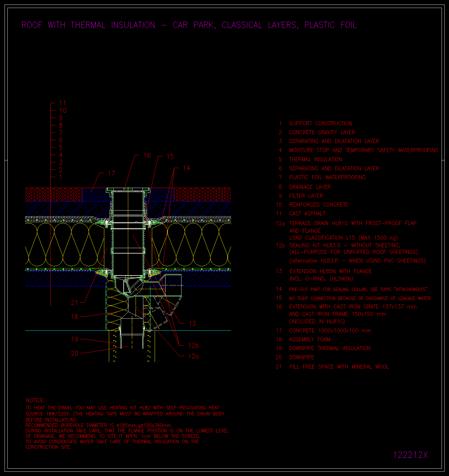Click callout number 21 left of the drain
The height and width of the screenshot is (476, 449).
tap(74, 303)
